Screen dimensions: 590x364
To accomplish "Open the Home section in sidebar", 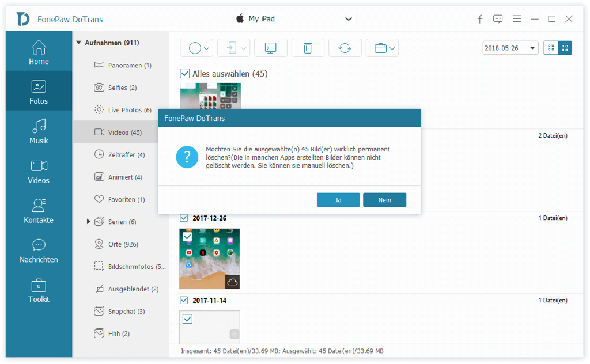I will [39, 52].
